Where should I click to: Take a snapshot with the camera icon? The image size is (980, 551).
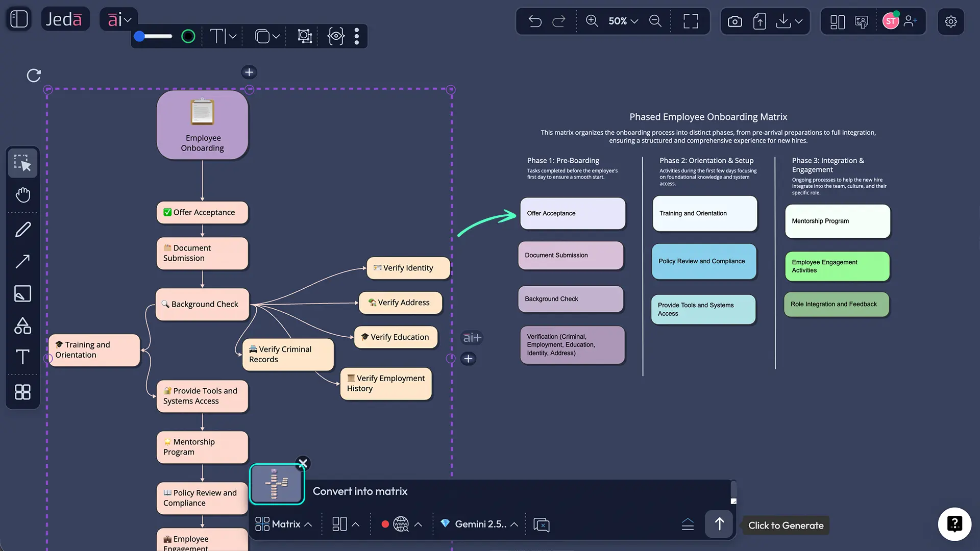[x=734, y=21]
